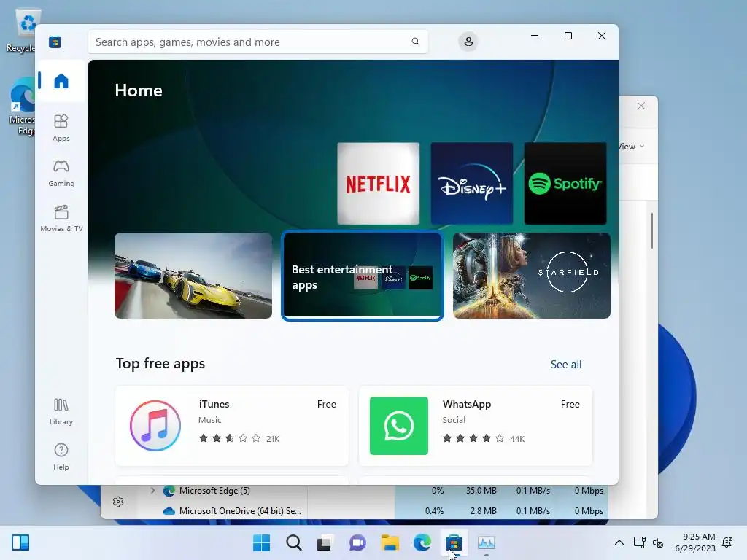This screenshot has height=560, width=747.
Task: Minimize the Microsoft Store window
Action: click(535, 36)
